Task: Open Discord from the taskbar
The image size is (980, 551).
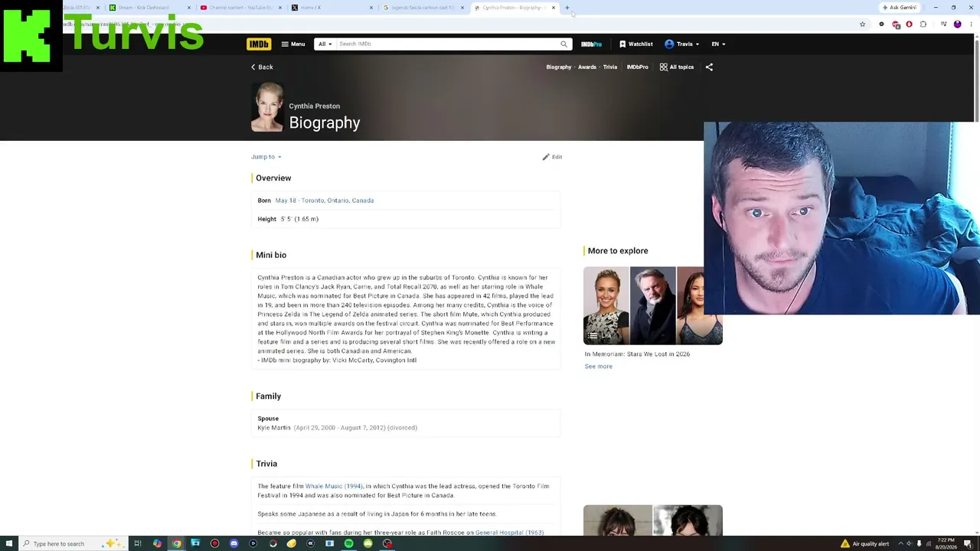Action: (x=234, y=544)
